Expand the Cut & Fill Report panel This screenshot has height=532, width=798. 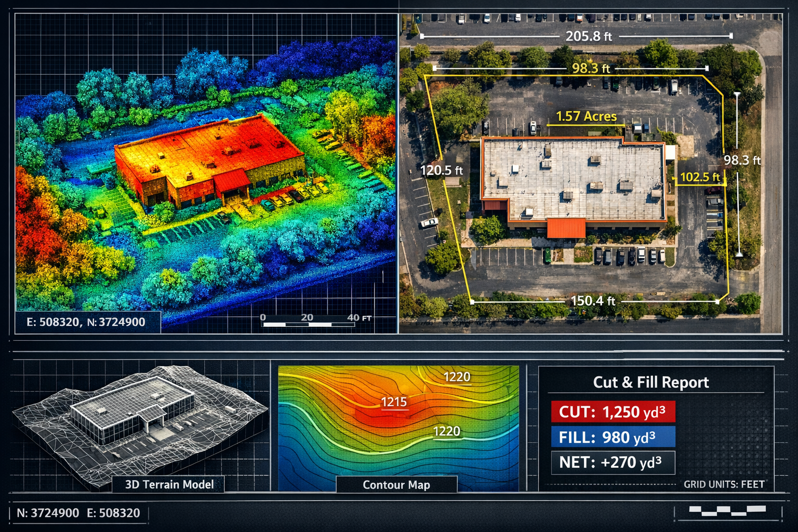point(651,382)
